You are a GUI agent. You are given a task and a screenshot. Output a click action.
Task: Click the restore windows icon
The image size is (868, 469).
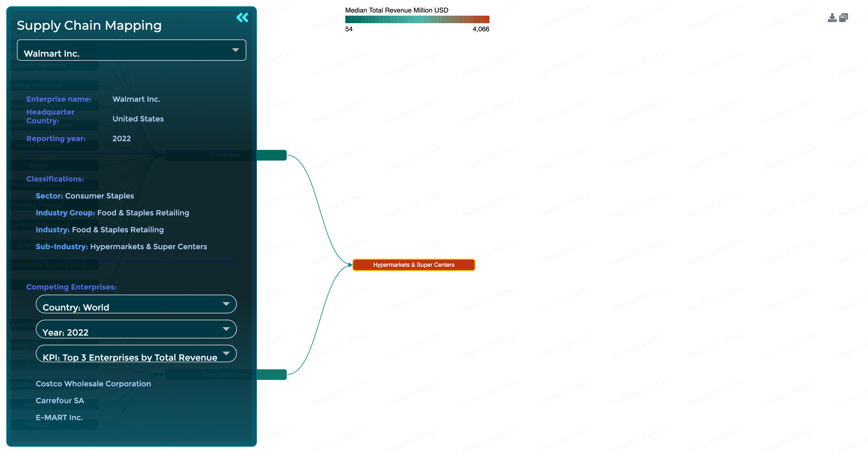pos(844,18)
